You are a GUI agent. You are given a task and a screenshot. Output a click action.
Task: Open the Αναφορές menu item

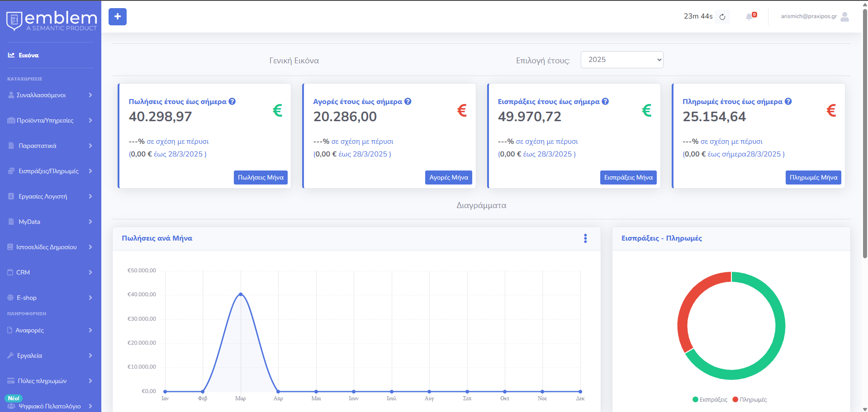51,330
